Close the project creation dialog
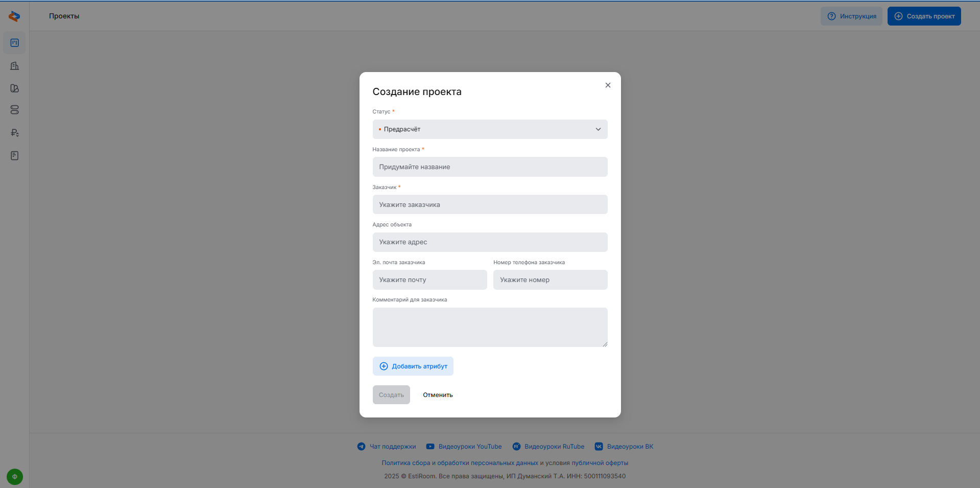The width and height of the screenshot is (980, 488). 608,85
